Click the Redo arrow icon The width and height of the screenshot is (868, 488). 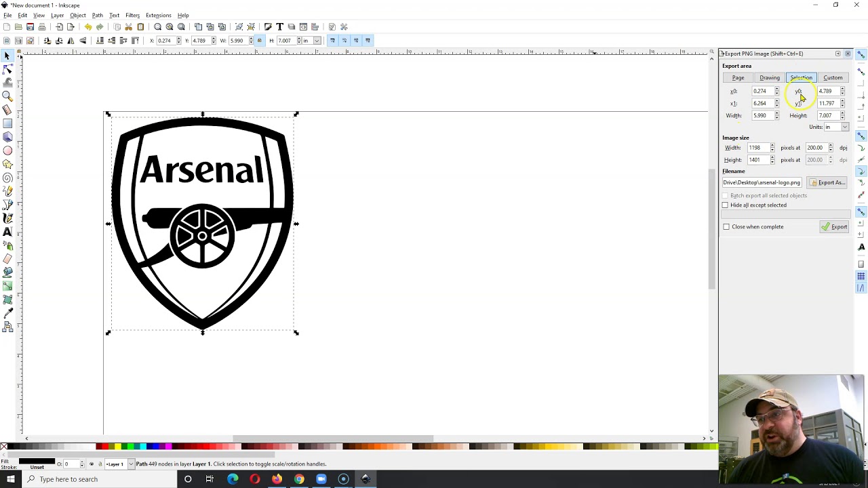(x=100, y=27)
